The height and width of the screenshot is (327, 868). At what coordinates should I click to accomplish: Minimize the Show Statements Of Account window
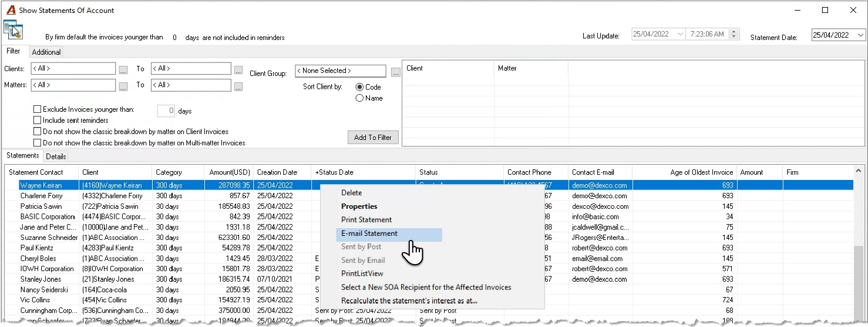(797, 10)
